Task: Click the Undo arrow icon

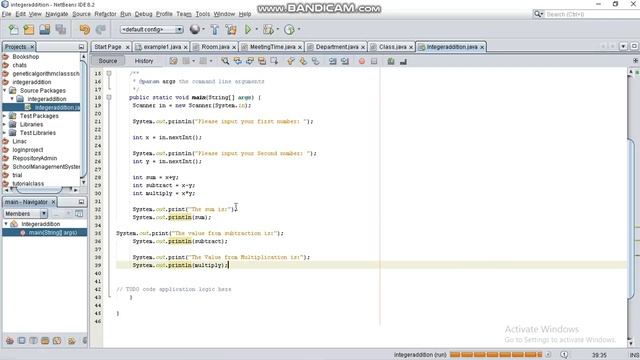Action: (85, 29)
